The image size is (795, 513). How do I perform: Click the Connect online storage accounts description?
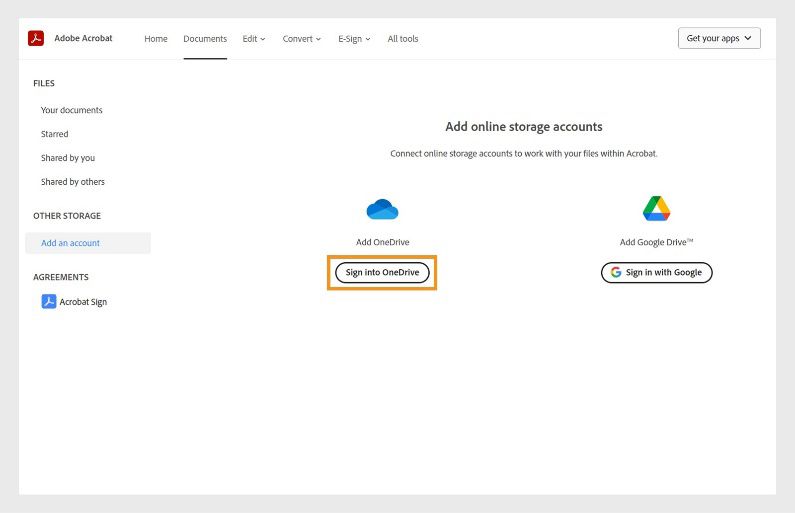pos(524,154)
